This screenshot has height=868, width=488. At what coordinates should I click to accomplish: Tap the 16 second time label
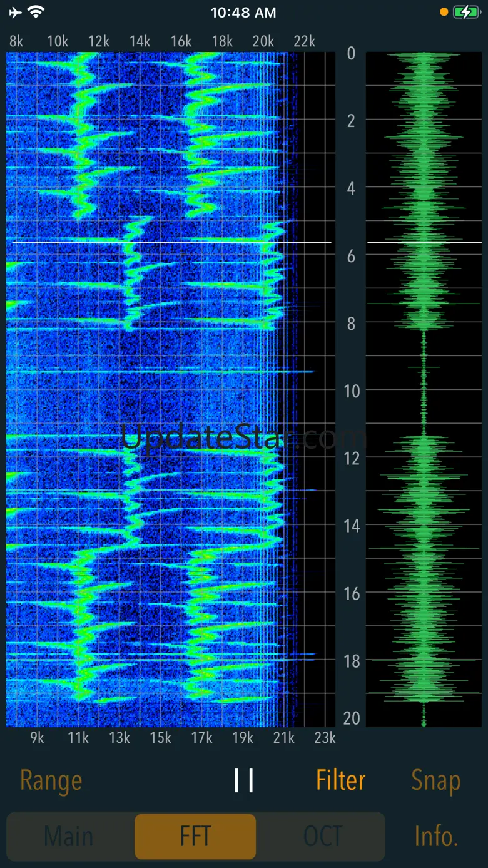tap(352, 593)
